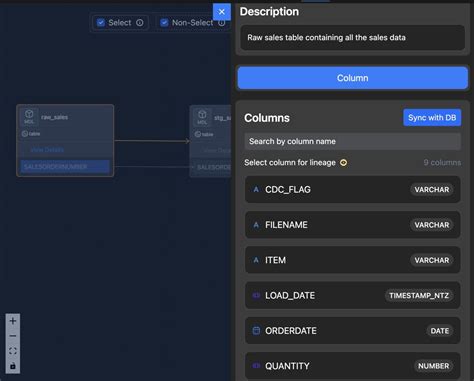474x381 pixels.
Task: Click the raw_sales node title
Action: click(54, 117)
